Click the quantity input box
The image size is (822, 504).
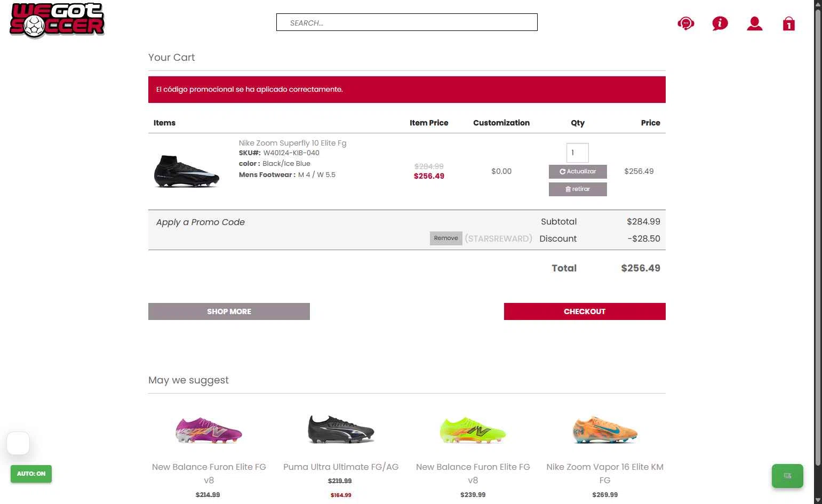click(577, 153)
